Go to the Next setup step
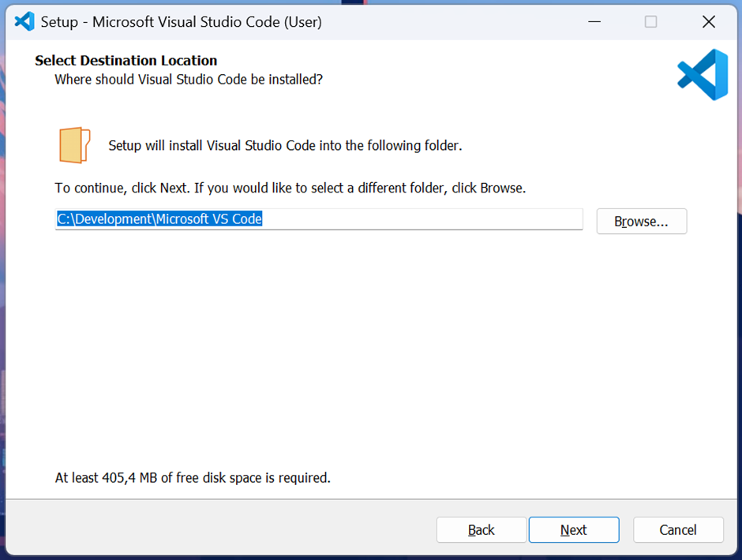The width and height of the screenshot is (742, 560). pos(574,530)
